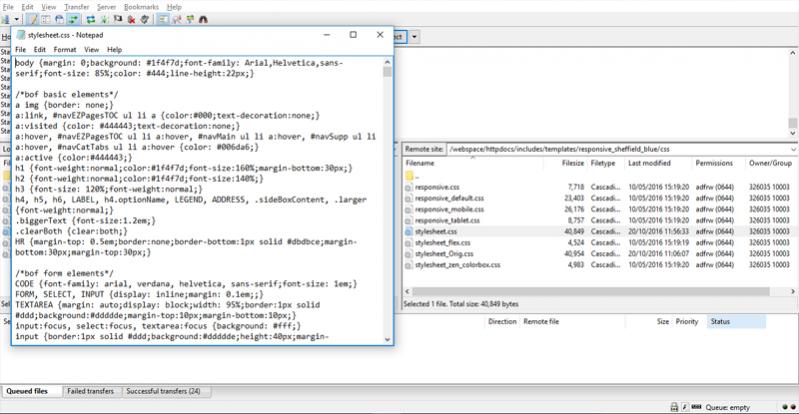Open the directory listing filters icon
Screen dimensions: 799x414
(163, 19)
